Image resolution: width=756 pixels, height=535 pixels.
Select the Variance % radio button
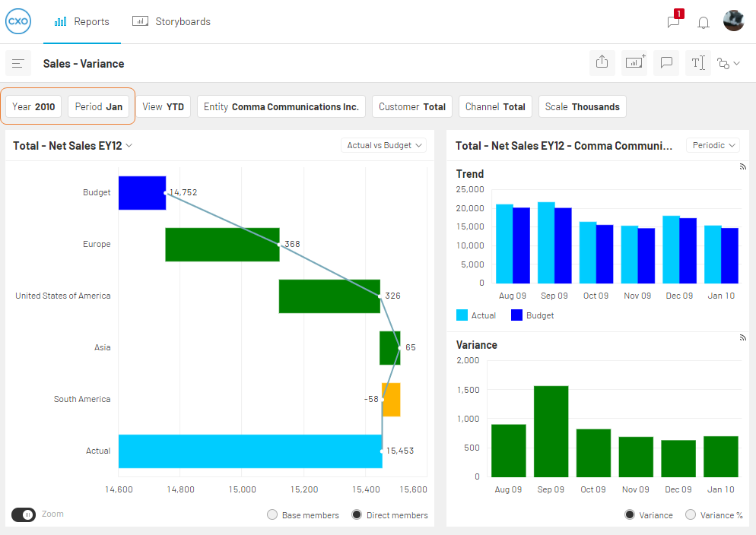691,514
